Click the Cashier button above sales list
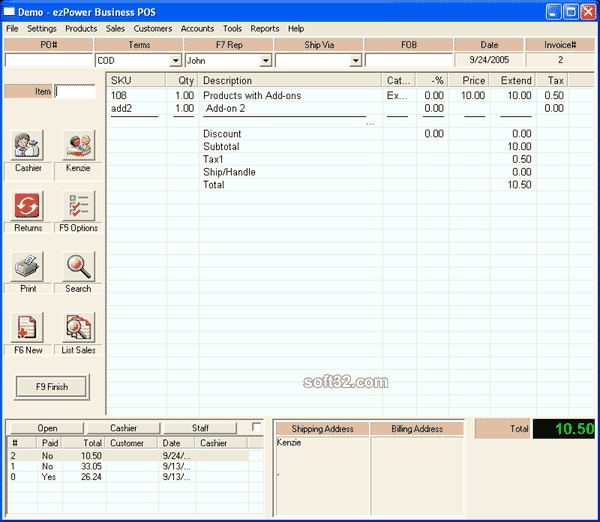The width and height of the screenshot is (600, 522). tap(124, 428)
